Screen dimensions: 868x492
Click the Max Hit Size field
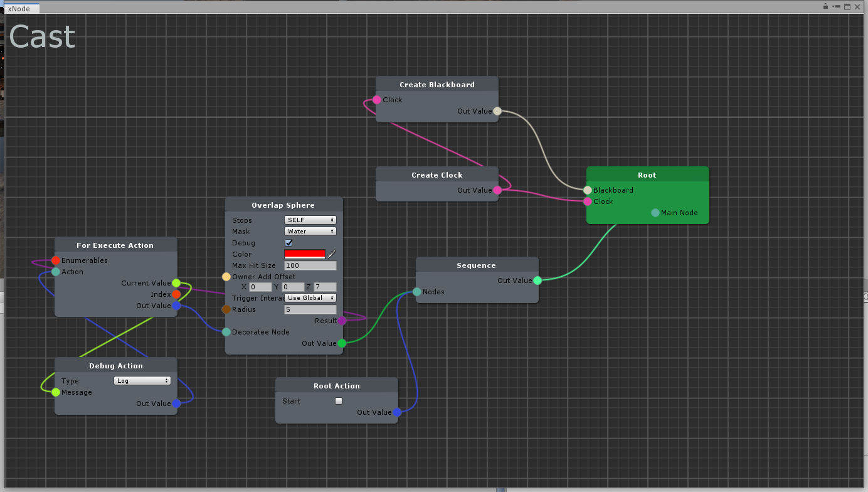pos(310,265)
